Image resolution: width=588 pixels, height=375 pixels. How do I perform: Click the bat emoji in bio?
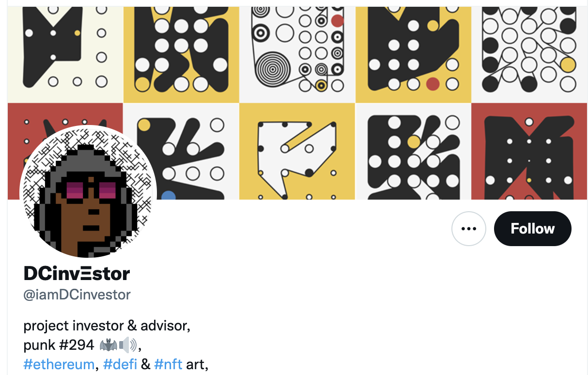108,345
